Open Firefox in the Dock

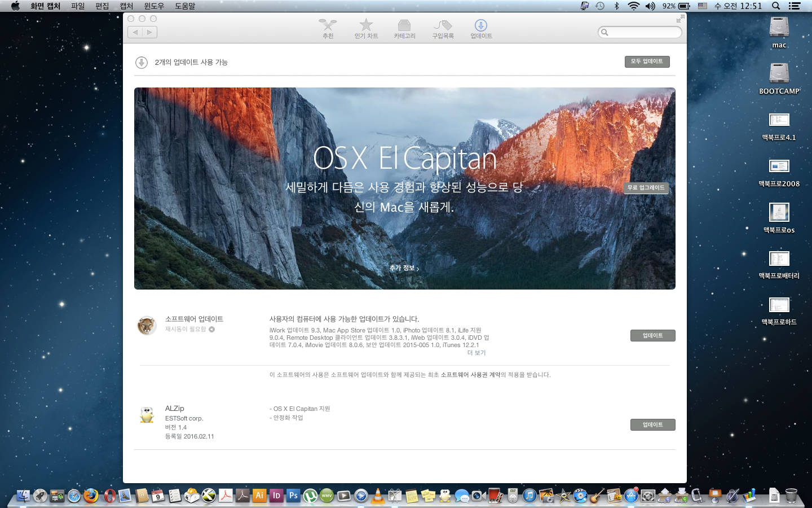[x=91, y=496]
